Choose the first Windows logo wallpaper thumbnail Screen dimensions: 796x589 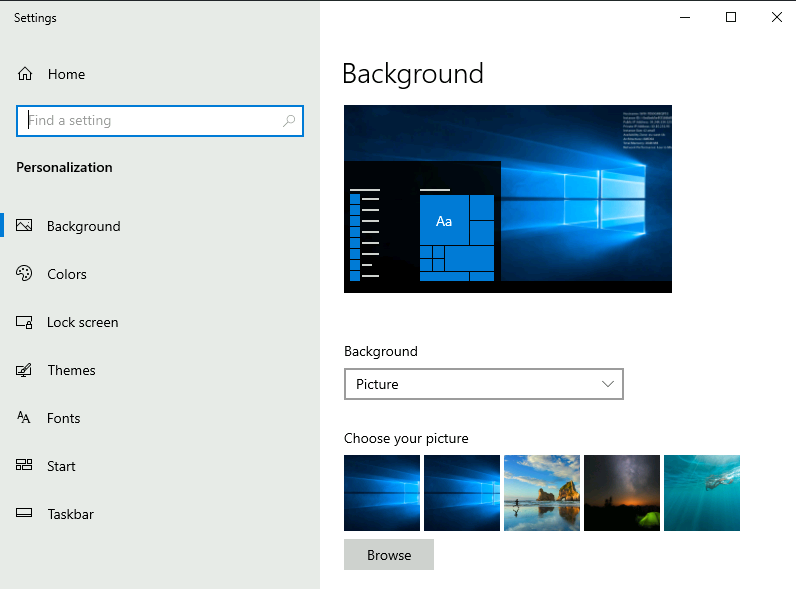382,493
